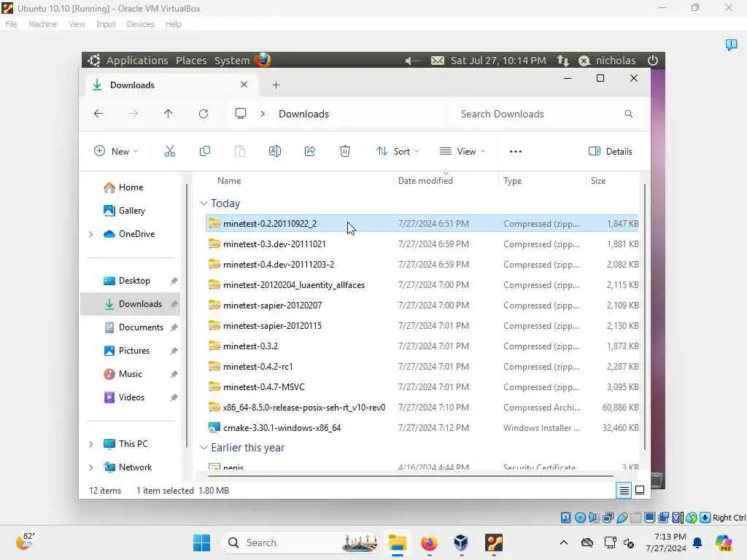Open Pictures in the navigation pane
The width and height of the screenshot is (747, 560).
127,351
